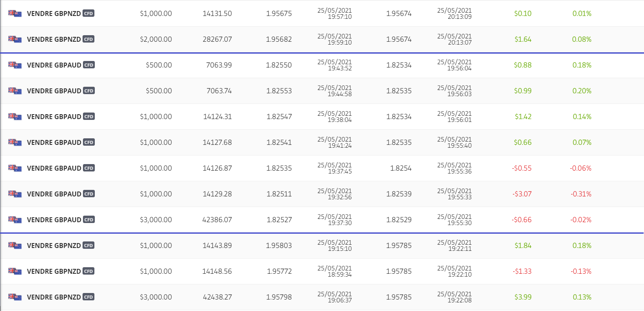Open VENDRE GBPAUD trade with 14127.68 units
The width and height of the screenshot is (644, 311).
(x=54, y=142)
